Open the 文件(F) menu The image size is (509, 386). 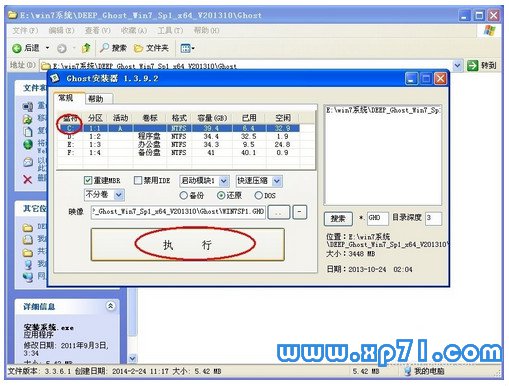(25, 31)
